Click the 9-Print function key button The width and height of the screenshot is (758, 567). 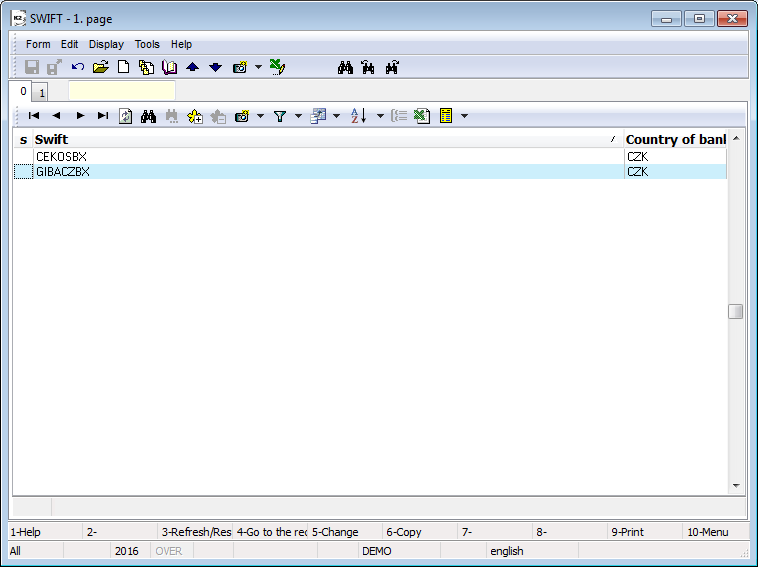645,532
